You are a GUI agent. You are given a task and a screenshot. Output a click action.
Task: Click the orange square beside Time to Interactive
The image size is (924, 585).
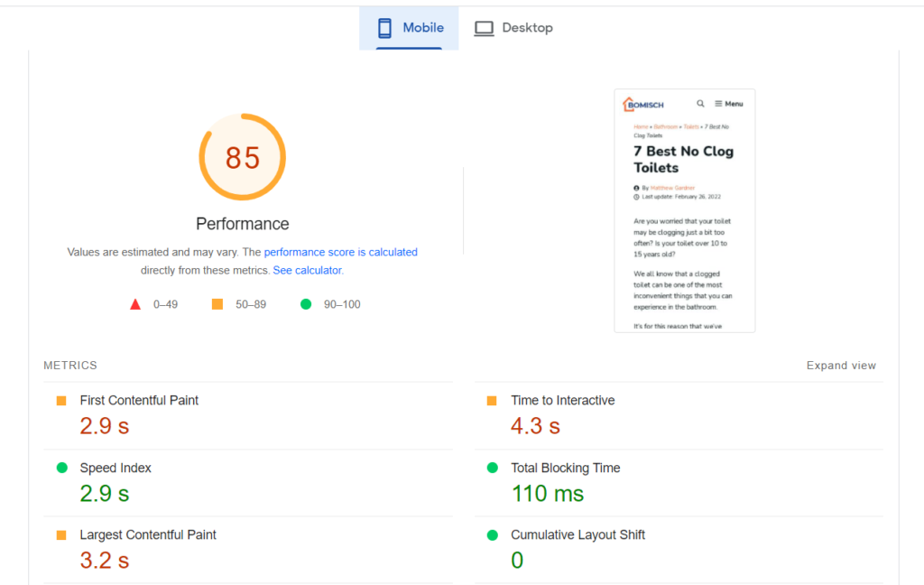tap(492, 401)
